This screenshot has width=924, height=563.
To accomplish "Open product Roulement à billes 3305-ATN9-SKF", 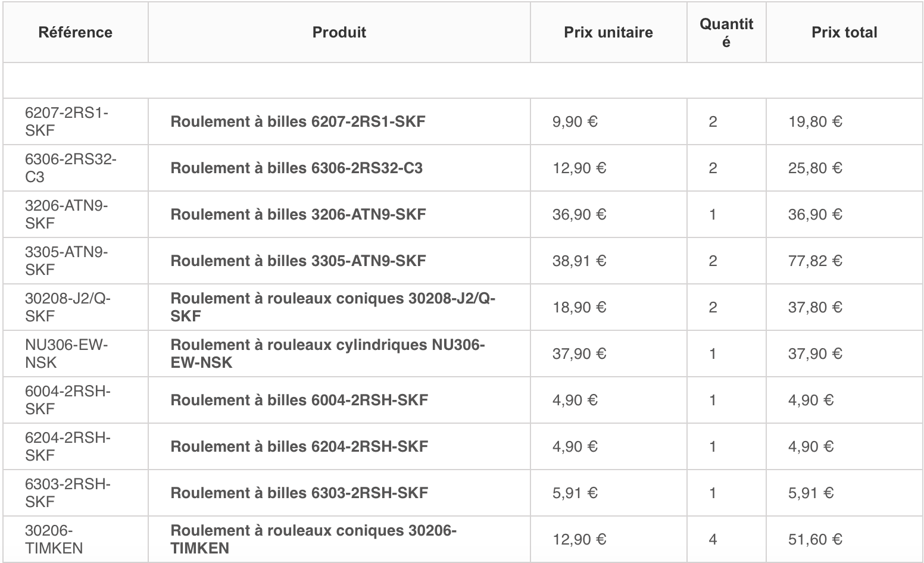I will click(298, 261).
